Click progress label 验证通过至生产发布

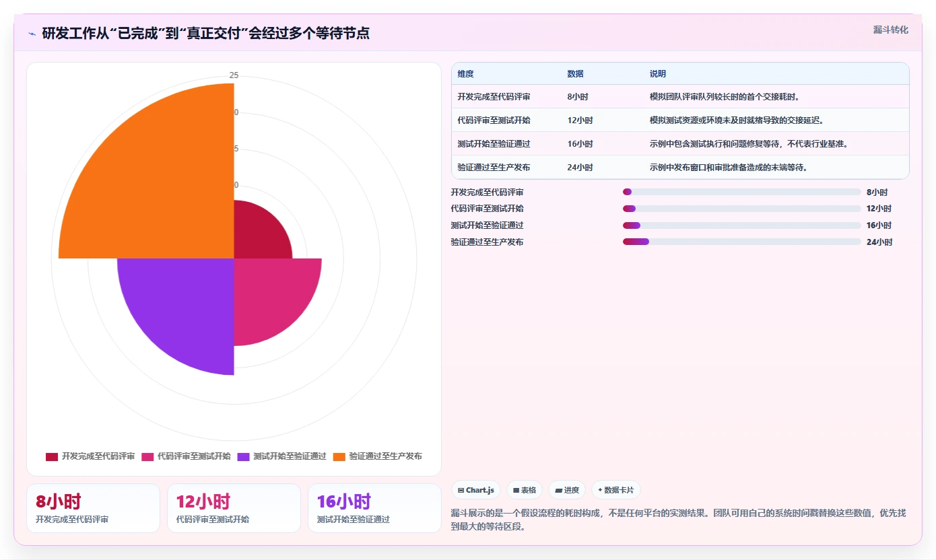click(488, 242)
